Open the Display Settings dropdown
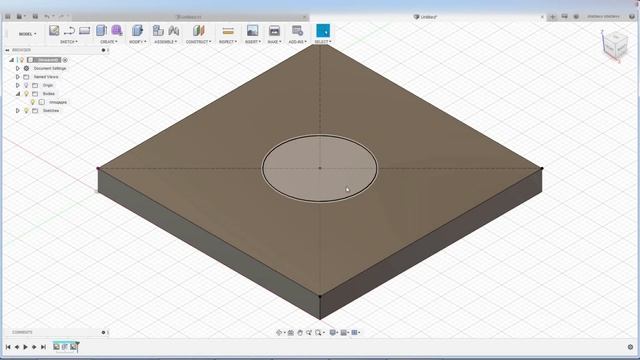Screen dimensions: 640x360 [x=334, y=333]
